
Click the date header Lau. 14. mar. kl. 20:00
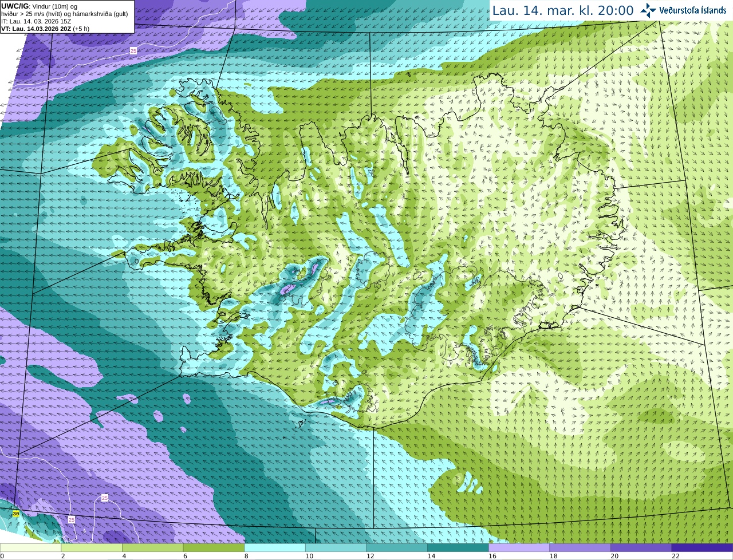(563, 11)
